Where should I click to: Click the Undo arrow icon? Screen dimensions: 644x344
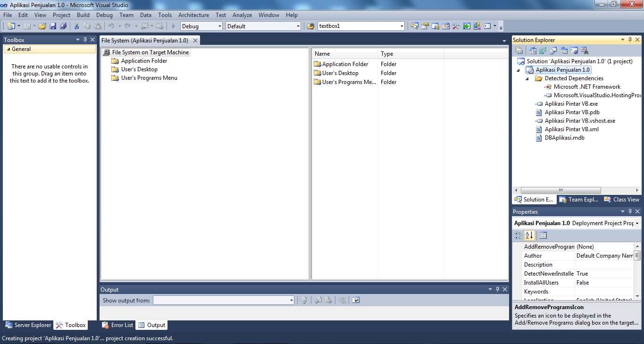coord(111,26)
